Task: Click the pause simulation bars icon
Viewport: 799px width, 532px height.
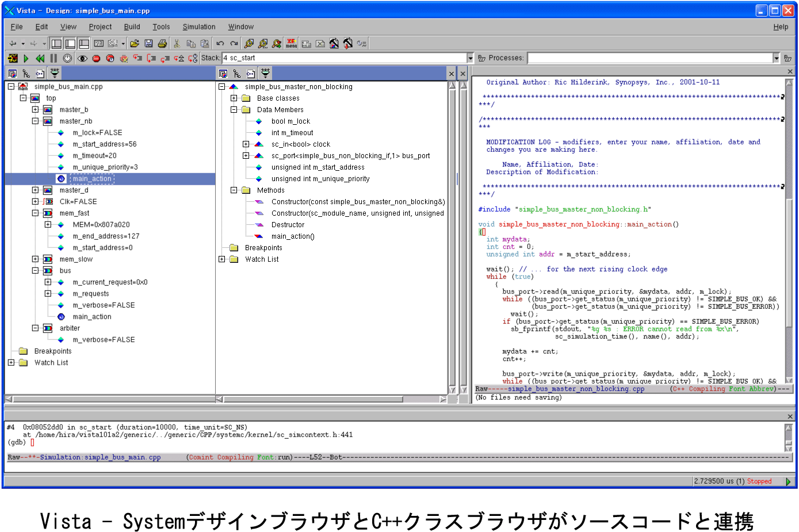Action: coord(53,58)
